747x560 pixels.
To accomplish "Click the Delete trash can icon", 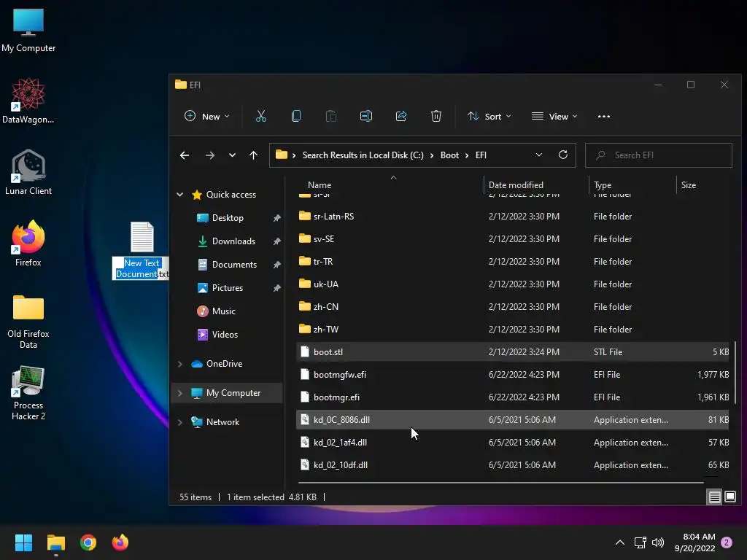I will coord(436,116).
